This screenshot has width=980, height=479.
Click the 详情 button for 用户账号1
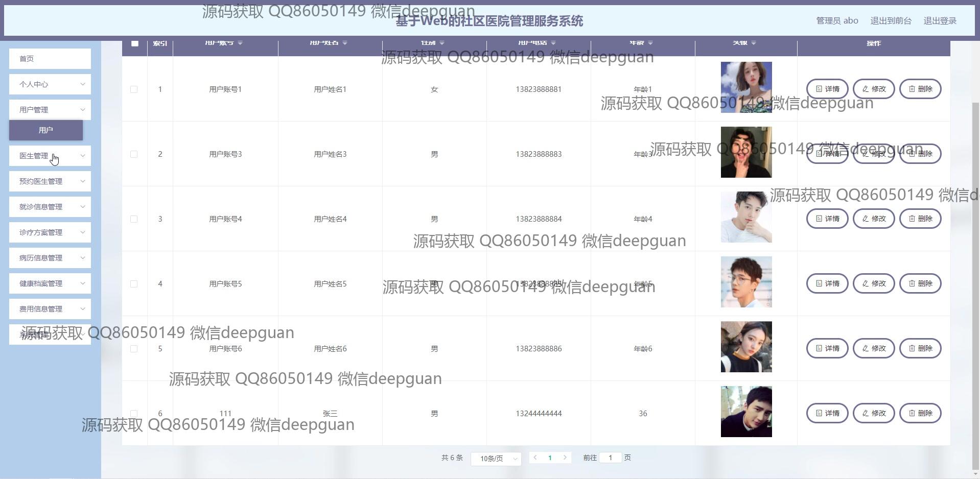827,89
